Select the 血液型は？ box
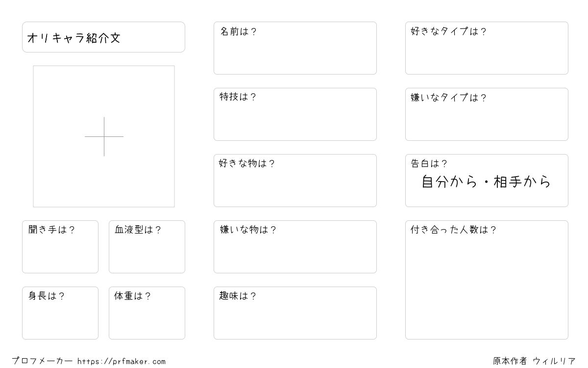This screenshot has width=588, height=368. tap(147, 247)
